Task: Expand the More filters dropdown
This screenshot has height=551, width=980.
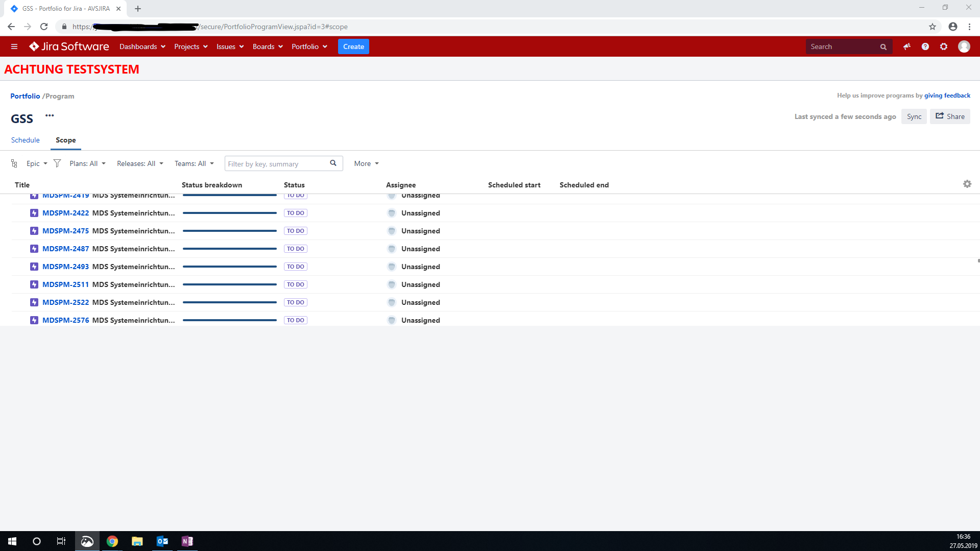Action: pyautogui.click(x=366, y=163)
